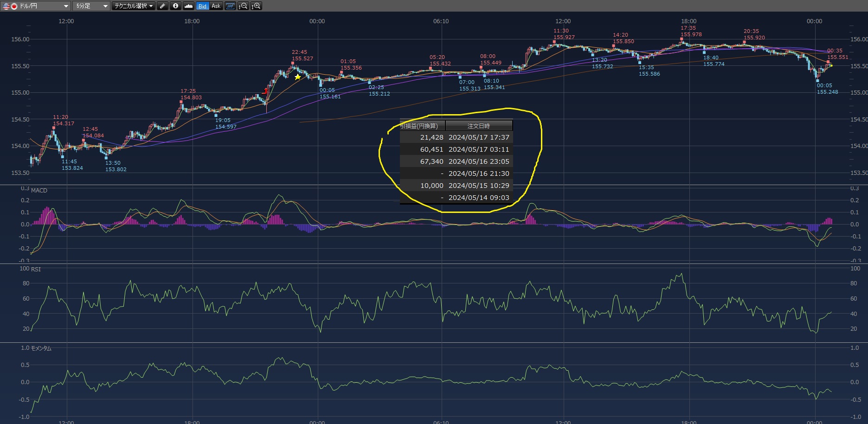Screen dimensions: 868x424
Task: Select the pencil drawing tool
Action: (x=162, y=6)
